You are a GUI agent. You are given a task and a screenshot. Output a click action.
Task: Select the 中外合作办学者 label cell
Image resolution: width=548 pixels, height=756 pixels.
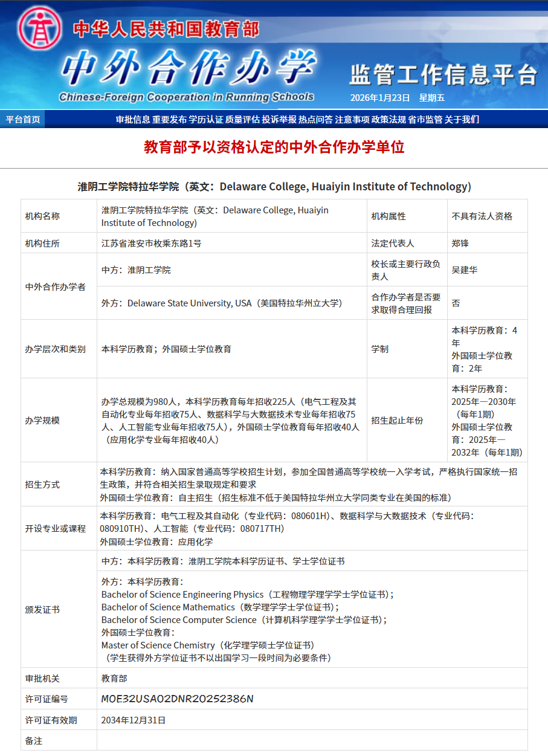pos(59,286)
